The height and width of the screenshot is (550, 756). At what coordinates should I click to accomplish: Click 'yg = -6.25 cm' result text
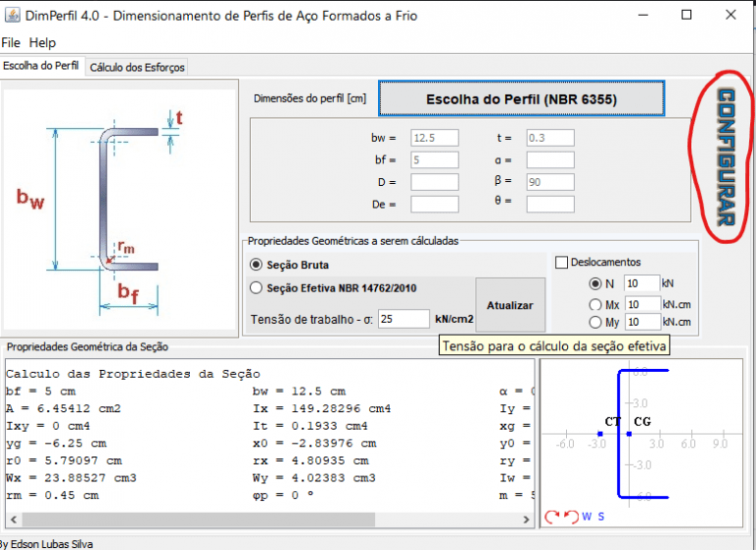56,444
